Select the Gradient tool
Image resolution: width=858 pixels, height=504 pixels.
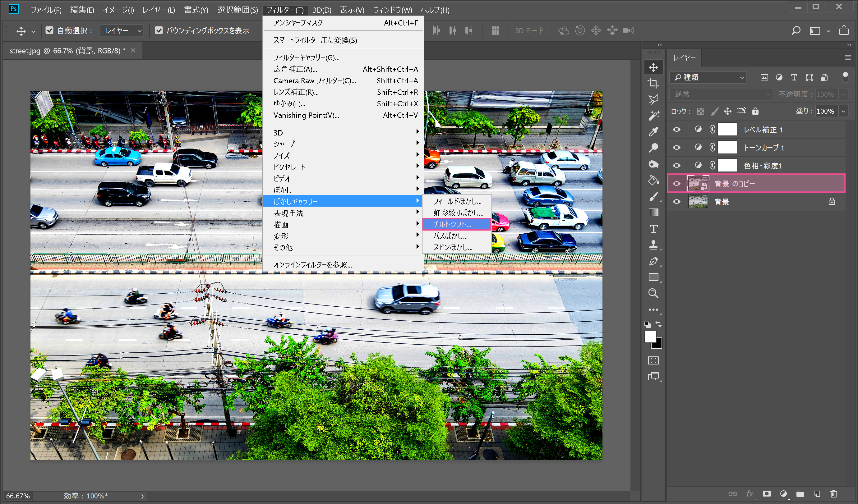(x=653, y=213)
